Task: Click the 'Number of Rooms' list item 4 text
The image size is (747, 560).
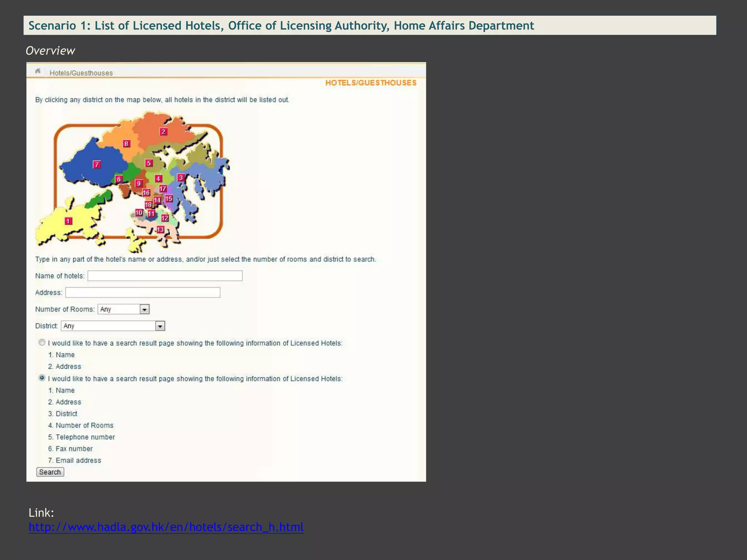Action: click(x=84, y=425)
